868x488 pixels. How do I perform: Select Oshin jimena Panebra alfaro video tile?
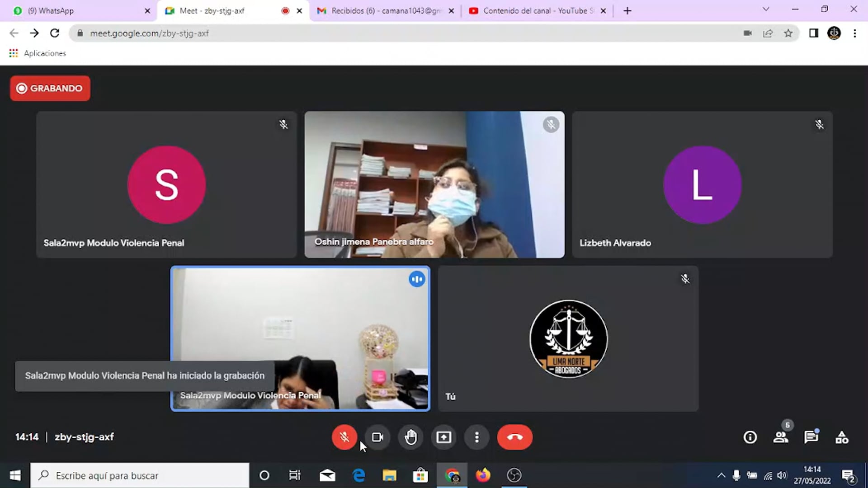[x=434, y=184]
